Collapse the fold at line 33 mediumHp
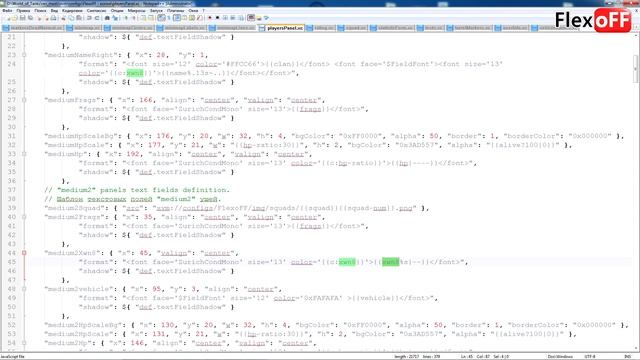 coord(24,154)
